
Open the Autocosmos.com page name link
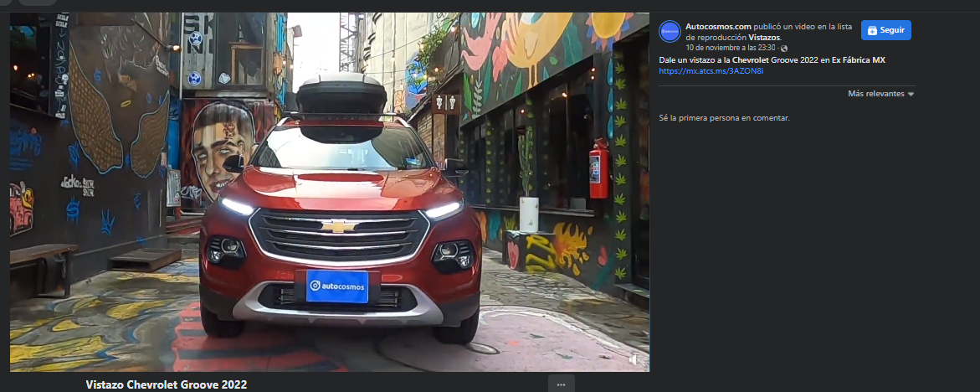click(x=719, y=27)
